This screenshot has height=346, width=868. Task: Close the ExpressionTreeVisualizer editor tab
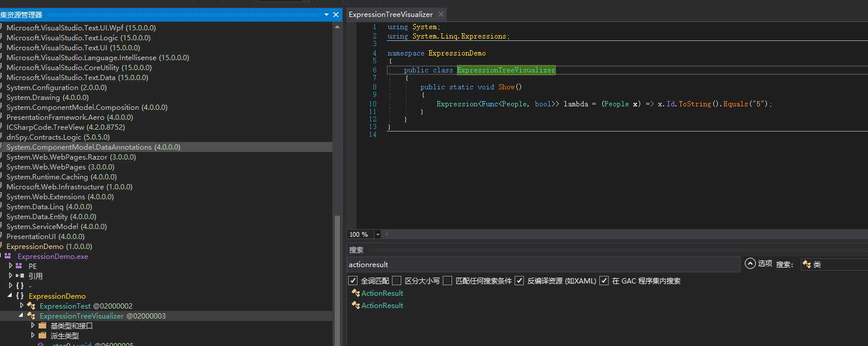(440, 15)
